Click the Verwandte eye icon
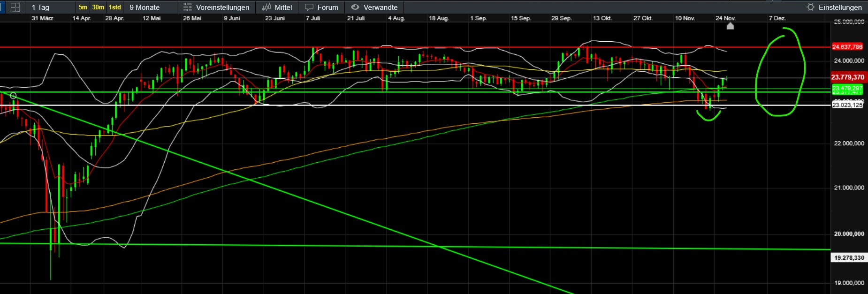 tap(355, 7)
